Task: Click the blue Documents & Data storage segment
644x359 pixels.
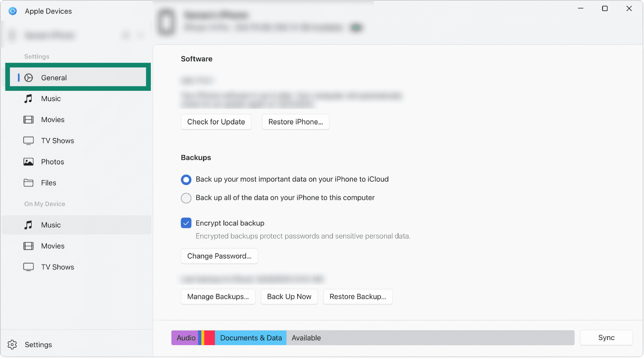Action: click(251, 338)
